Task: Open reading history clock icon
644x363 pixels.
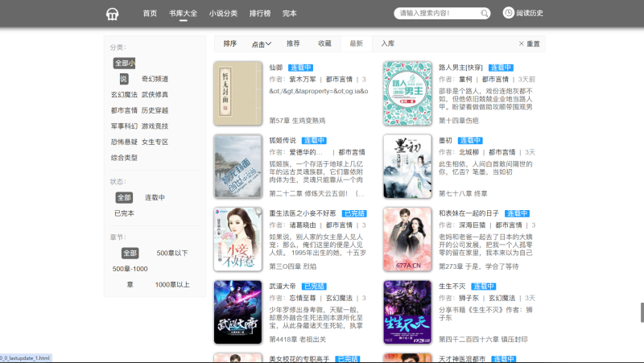Action: pos(509,13)
